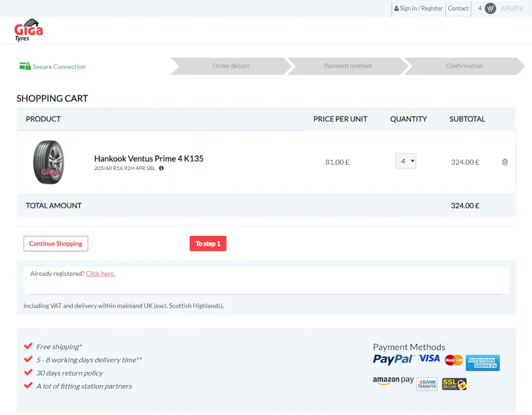Show tyre info via info icon
The height and width of the screenshot is (415, 532).
pos(162,168)
